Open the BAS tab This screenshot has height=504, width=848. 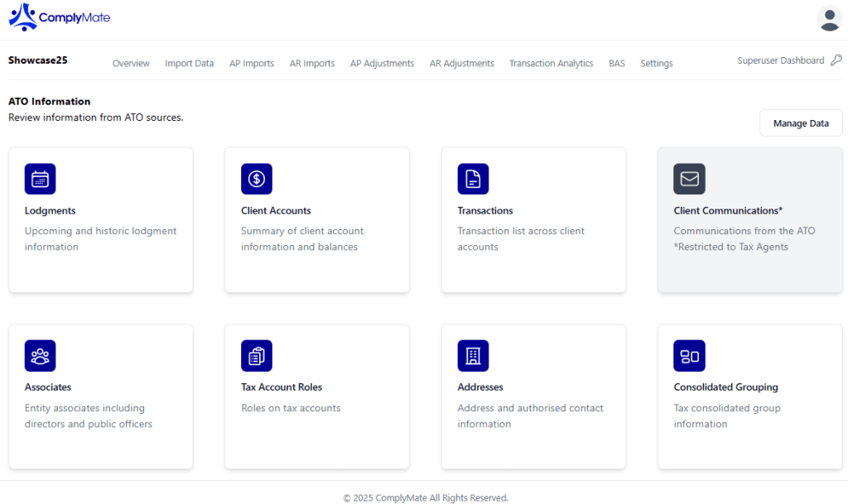617,64
